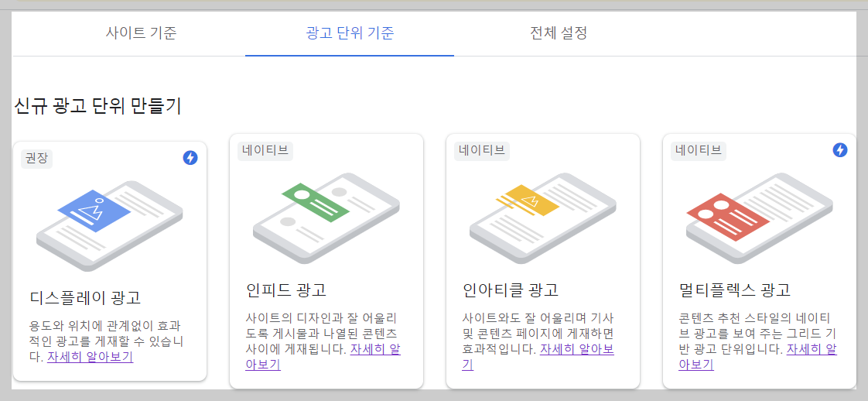Click the green in-feed ad phone illustration
868x401 pixels.
326,217
